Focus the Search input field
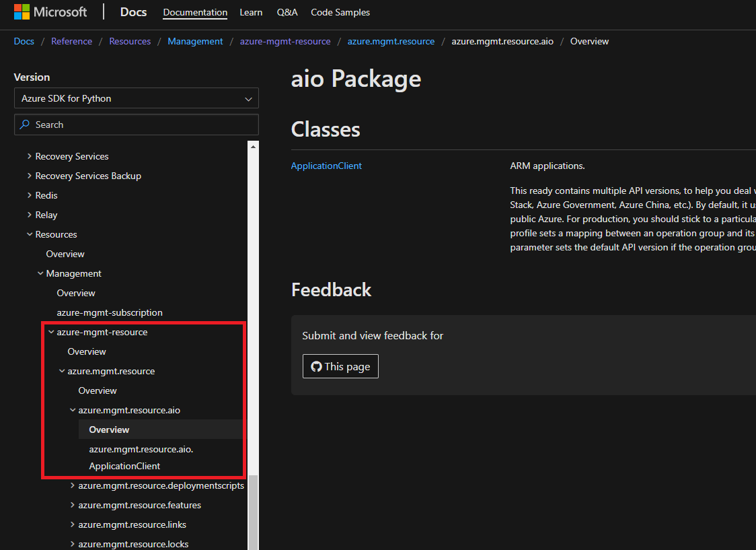 click(x=137, y=125)
